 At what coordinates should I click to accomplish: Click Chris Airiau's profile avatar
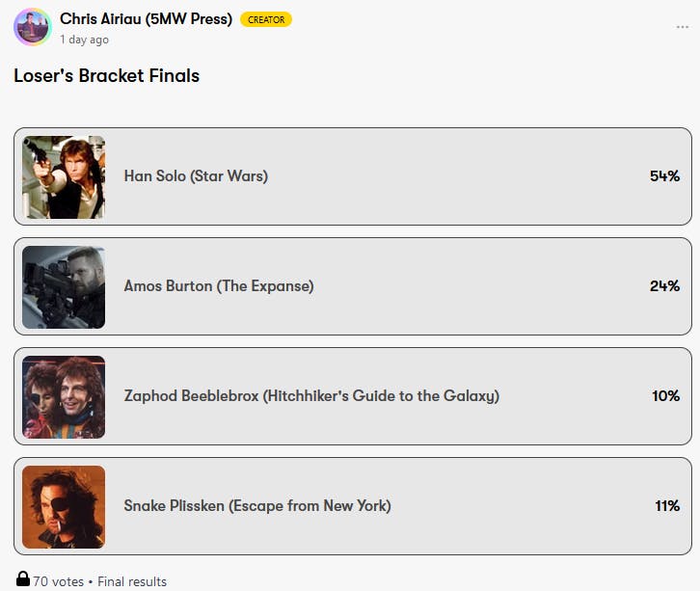[32, 27]
